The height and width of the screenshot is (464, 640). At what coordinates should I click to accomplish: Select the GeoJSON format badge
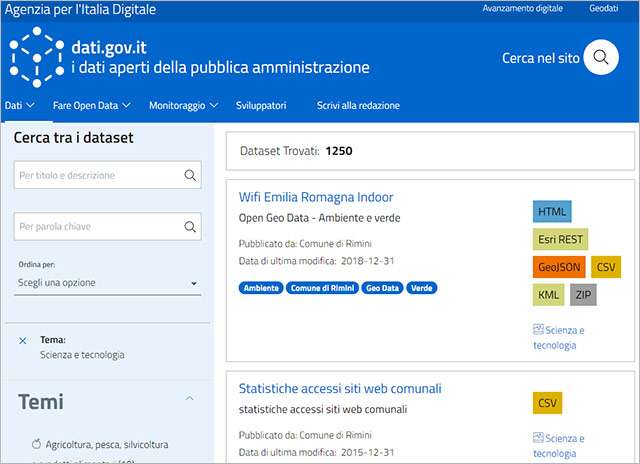559,267
